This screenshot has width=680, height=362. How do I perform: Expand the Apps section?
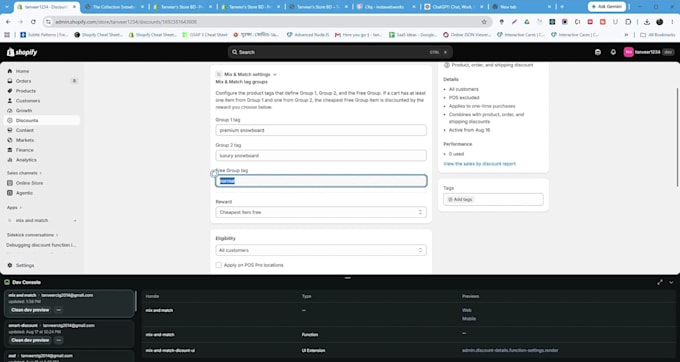[x=14, y=208]
